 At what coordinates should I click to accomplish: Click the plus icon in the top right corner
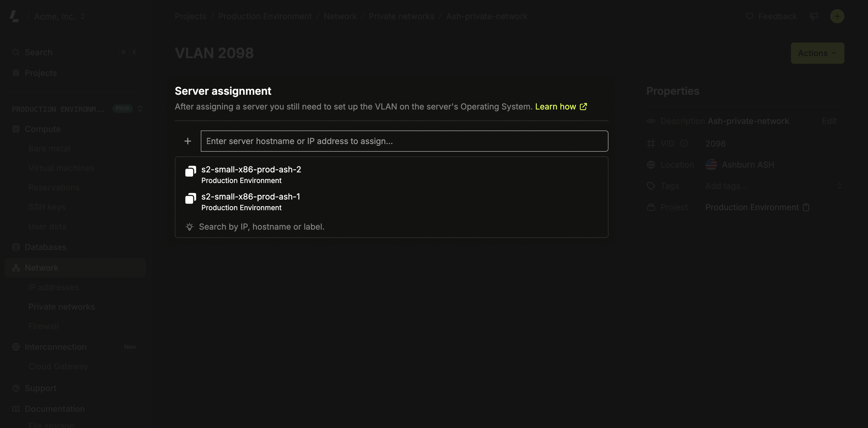(837, 16)
